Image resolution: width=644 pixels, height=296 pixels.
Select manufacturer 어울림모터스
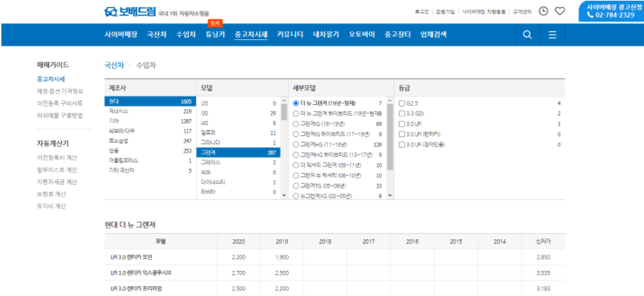click(151, 161)
